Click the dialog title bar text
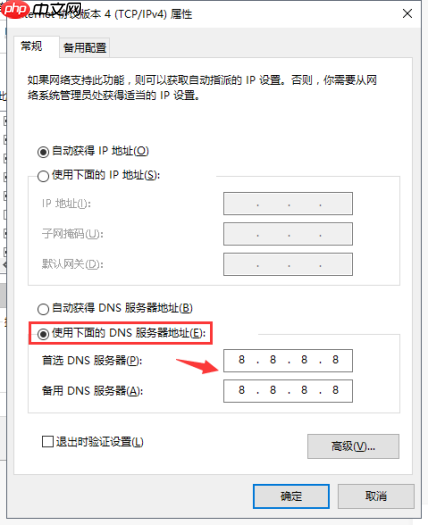The image size is (428, 526). tap(108, 14)
